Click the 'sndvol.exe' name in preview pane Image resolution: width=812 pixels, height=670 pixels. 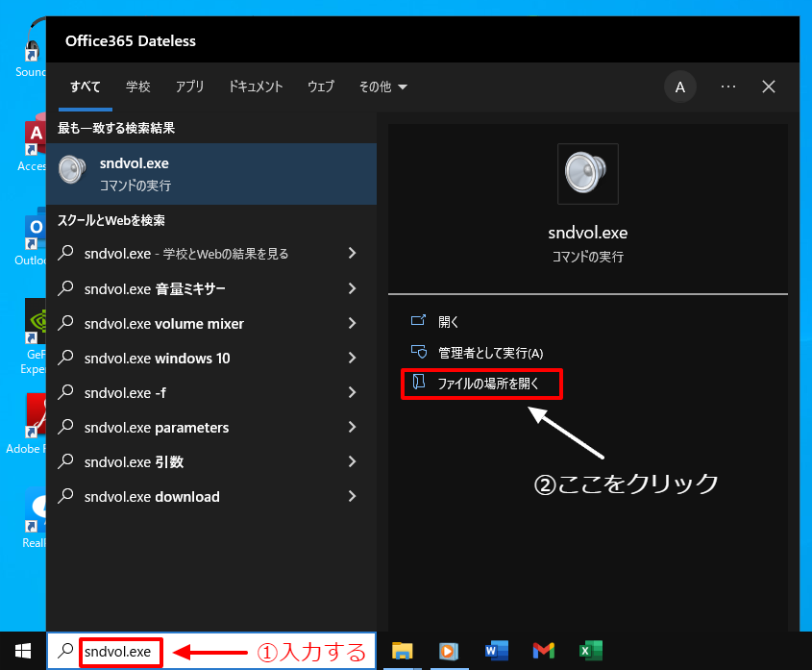[588, 233]
